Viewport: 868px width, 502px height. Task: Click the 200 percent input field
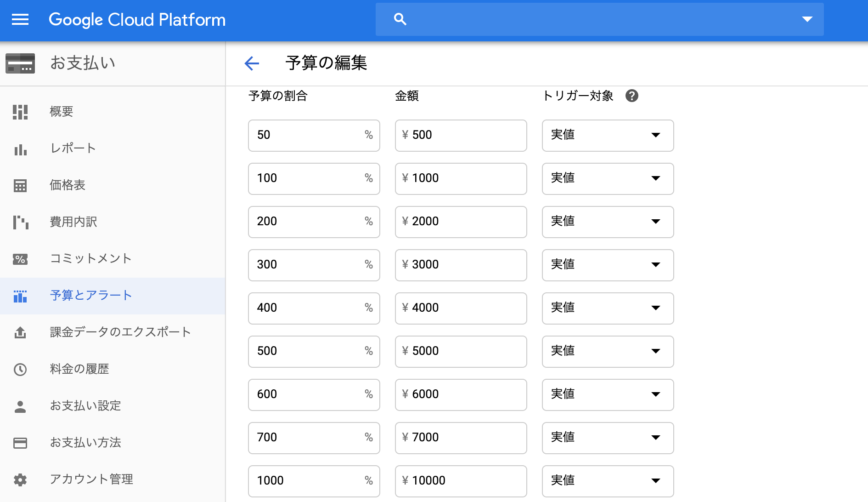[314, 222]
